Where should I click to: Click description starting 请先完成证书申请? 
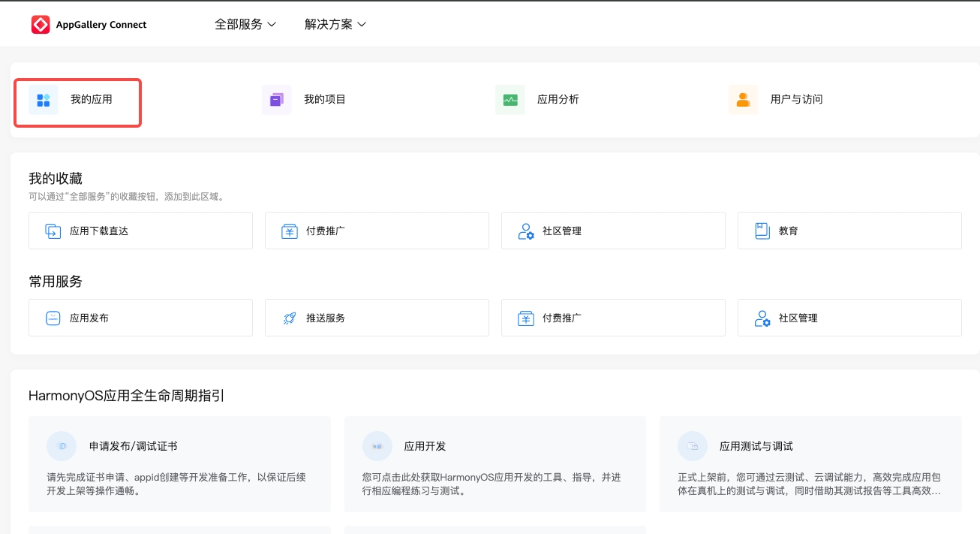[176, 484]
